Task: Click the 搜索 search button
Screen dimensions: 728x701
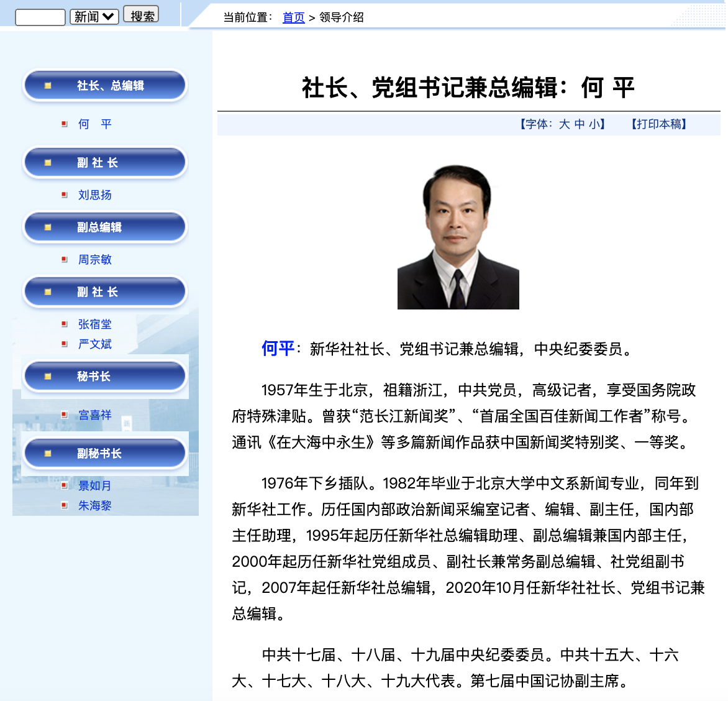Action: point(141,16)
